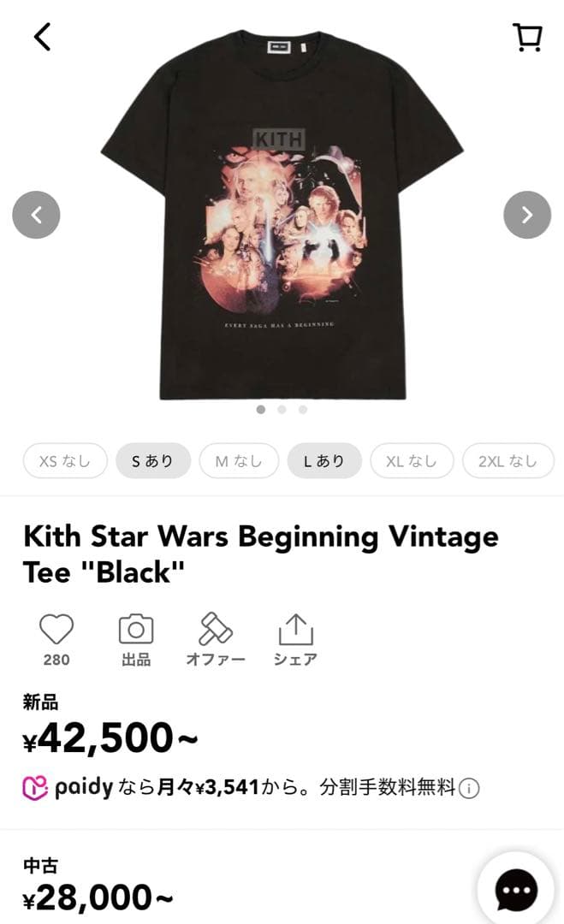The height and width of the screenshot is (924, 564).
Task: Select size L あり
Action: 325,460
